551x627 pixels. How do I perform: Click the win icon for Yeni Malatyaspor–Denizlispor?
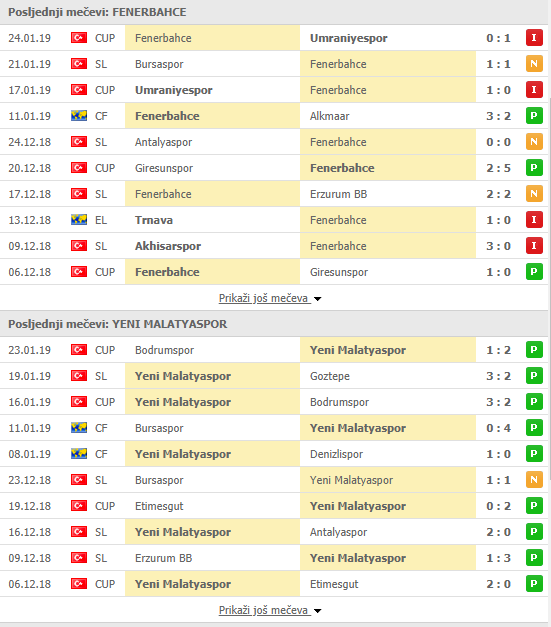[x=534, y=454]
